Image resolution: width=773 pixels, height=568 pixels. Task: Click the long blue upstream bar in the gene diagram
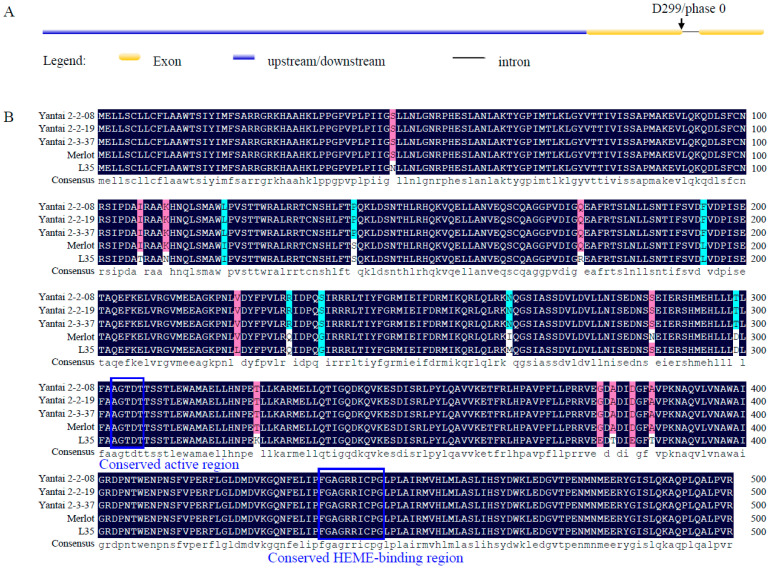point(315,33)
